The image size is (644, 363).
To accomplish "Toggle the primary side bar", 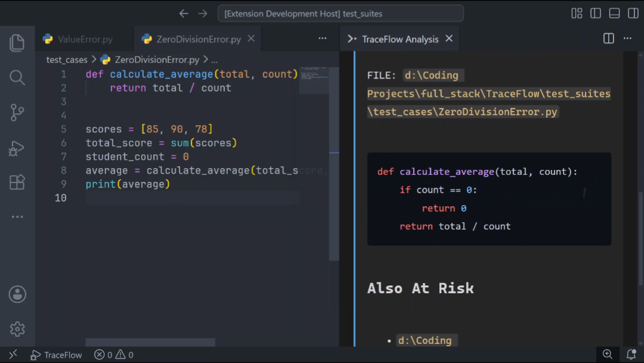I will (596, 14).
